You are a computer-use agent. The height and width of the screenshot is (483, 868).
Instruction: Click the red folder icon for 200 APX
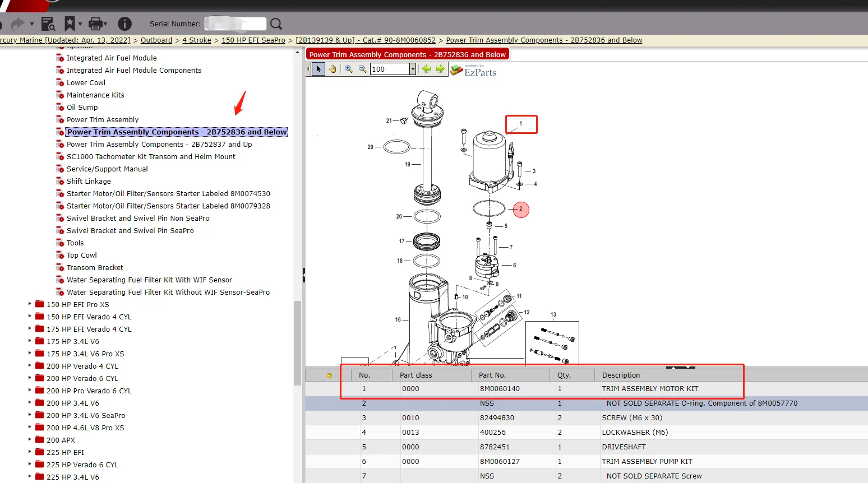tap(39, 440)
